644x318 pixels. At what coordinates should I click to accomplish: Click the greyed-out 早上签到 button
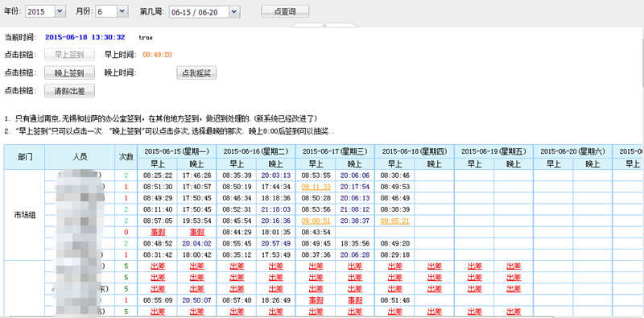coord(69,55)
